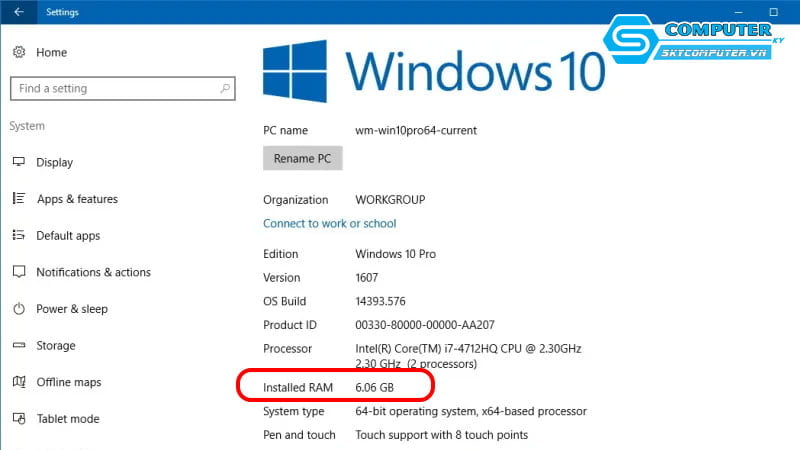Click the Display monitor icon

click(x=19, y=162)
